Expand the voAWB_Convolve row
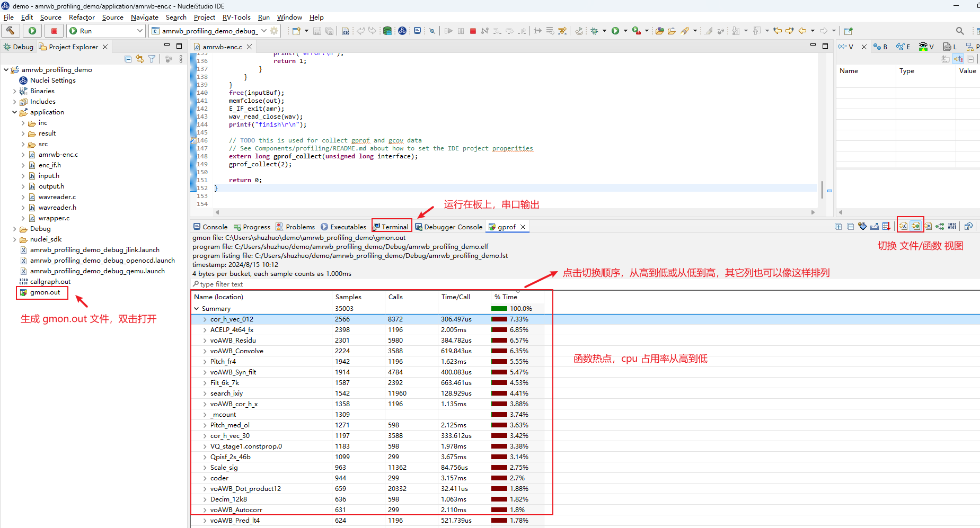Image resolution: width=980 pixels, height=528 pixels. [205, 351]
